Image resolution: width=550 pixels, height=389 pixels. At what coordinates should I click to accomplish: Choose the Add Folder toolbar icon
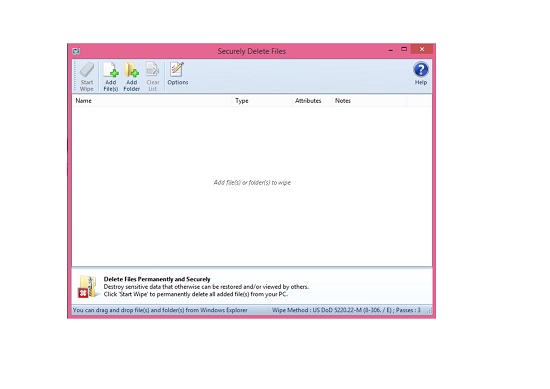click(x=132, y=69)
